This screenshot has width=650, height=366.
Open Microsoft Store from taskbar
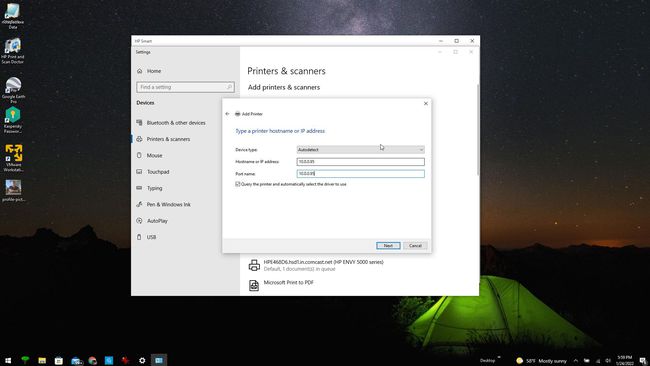tap(59, 361)
